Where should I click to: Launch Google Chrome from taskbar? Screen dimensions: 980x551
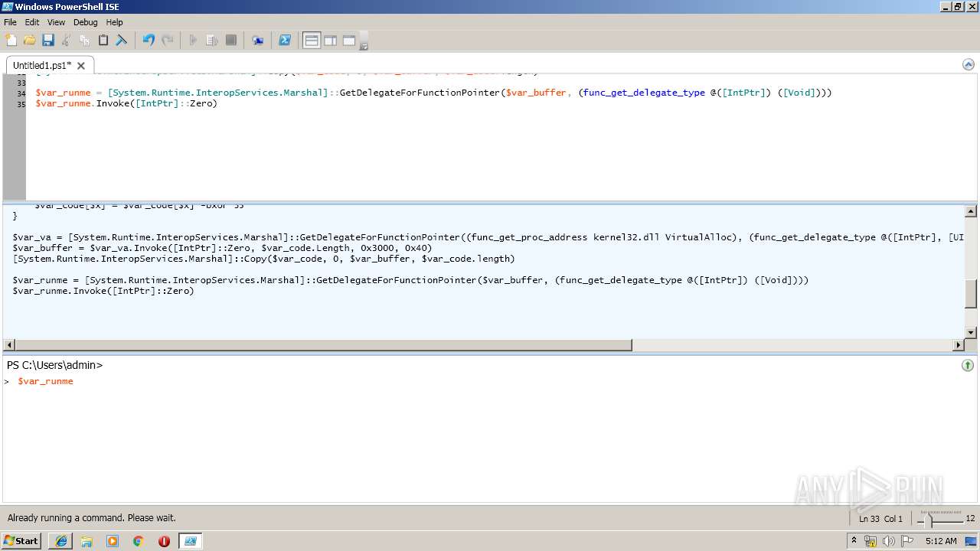click(x=139, y=541)
